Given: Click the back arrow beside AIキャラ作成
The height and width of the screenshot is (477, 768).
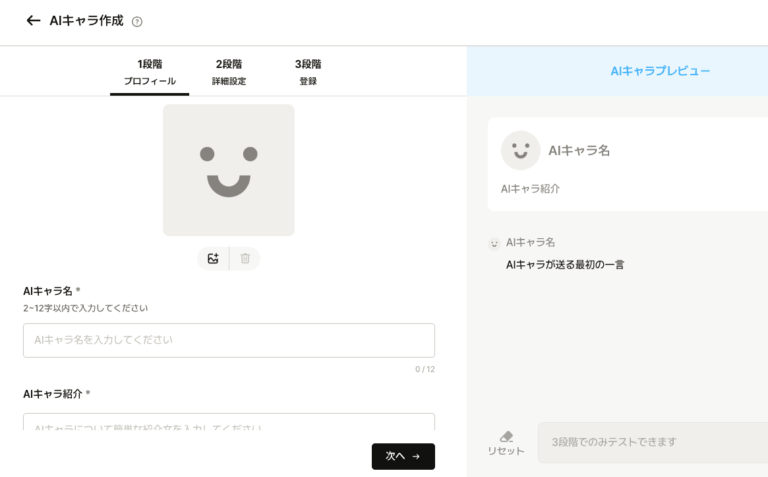Looking at the screenshot, I should coord(33,21).
